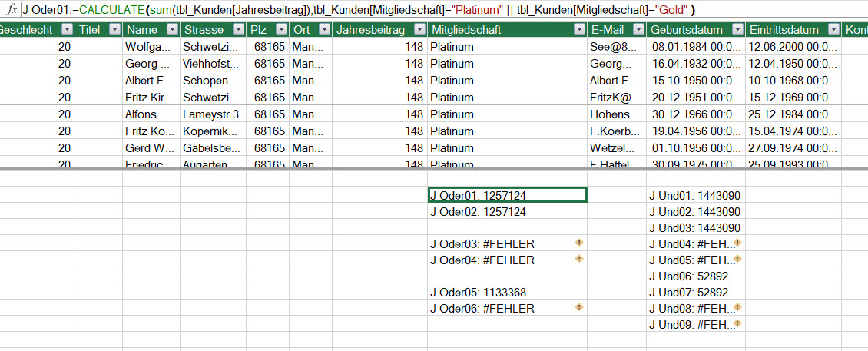868x351 pixels.
Task: Select the Strasse column header
Action: coord(204,30)
